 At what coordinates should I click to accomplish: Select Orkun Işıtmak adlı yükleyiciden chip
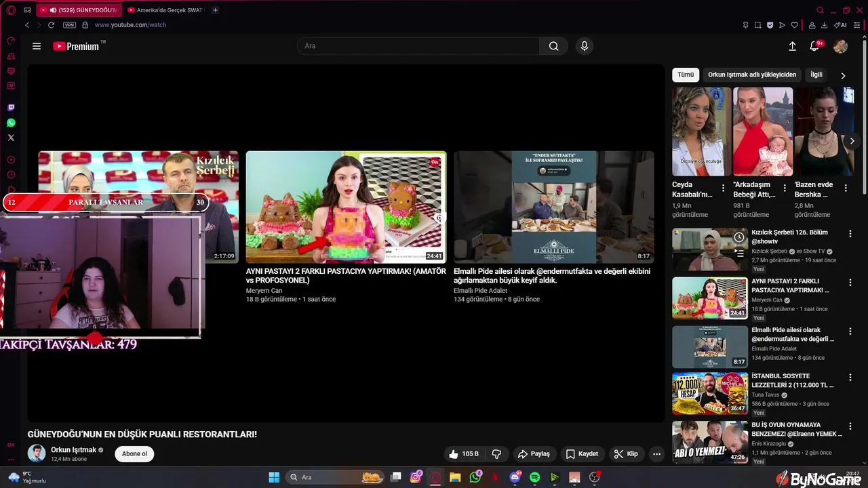point(752,75)
